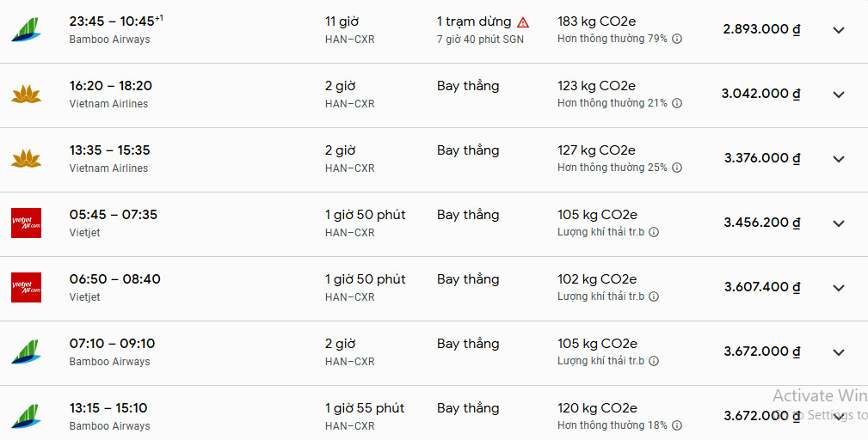Expand the 3.042.000 ₫ Vietnam Airlines flight
This screenshot has height=440, width=868.
[x=839, y=95]
